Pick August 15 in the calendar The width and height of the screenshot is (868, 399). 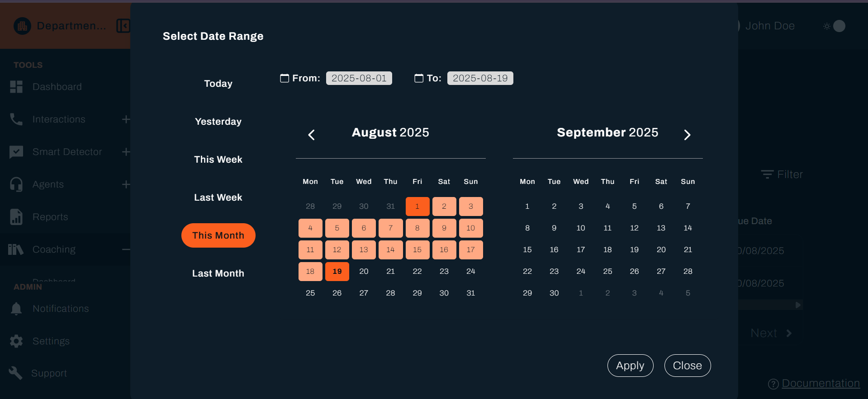pyautogui.click(x=417, y=250)
